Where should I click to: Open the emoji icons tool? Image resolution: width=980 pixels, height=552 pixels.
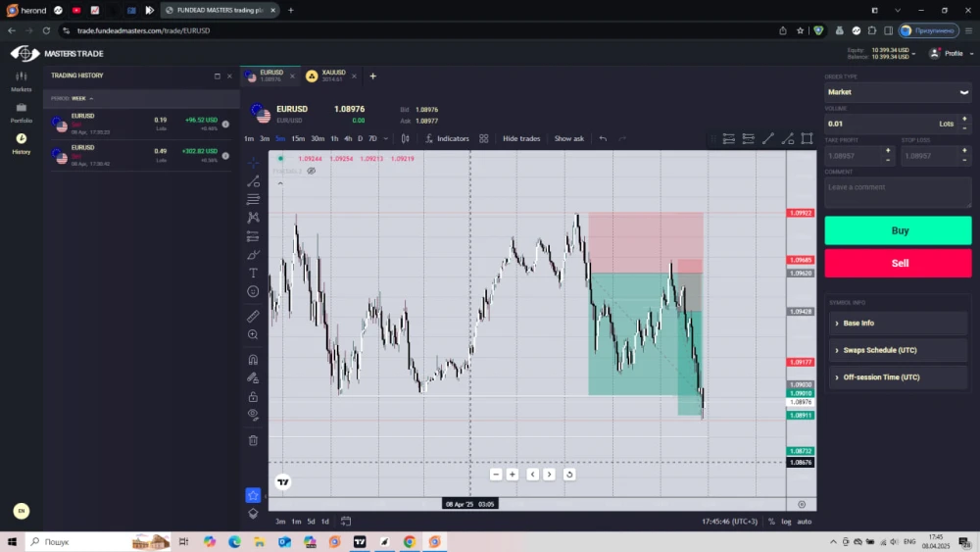253,291
